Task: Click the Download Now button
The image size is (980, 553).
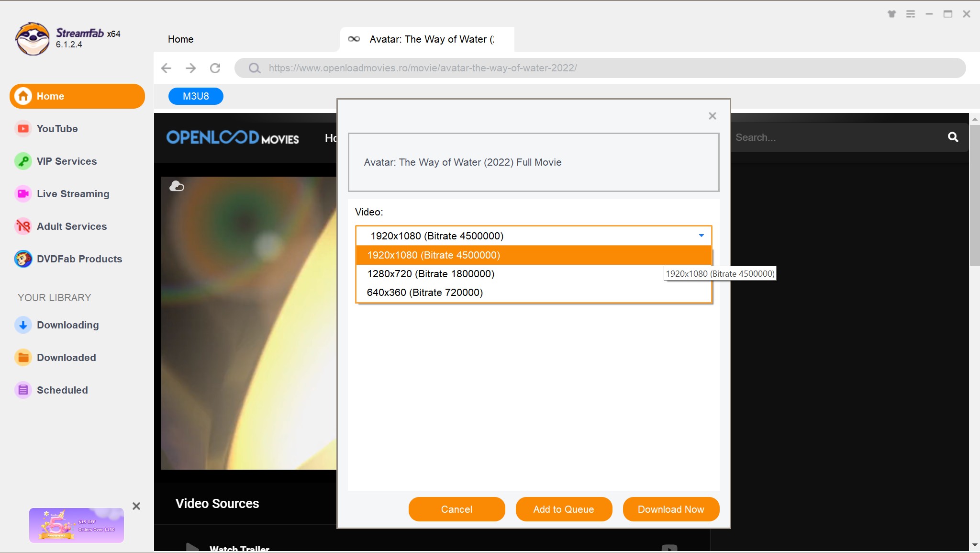Action: (670, 508)
